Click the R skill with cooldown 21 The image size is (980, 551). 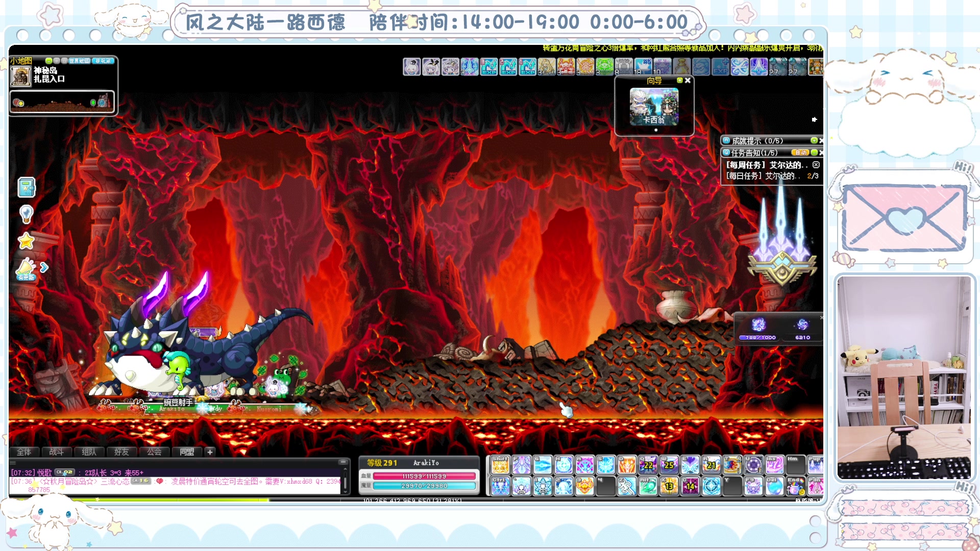pos(711,465)
